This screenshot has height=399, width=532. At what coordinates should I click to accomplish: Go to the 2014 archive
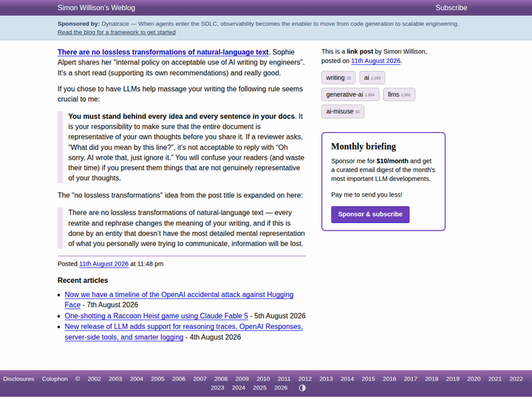tap(347, 379)
